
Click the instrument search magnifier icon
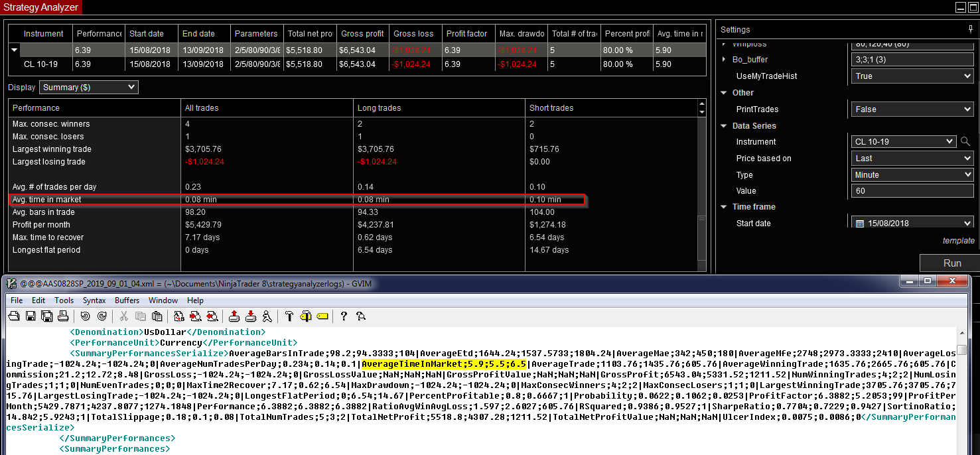[965, 141]
